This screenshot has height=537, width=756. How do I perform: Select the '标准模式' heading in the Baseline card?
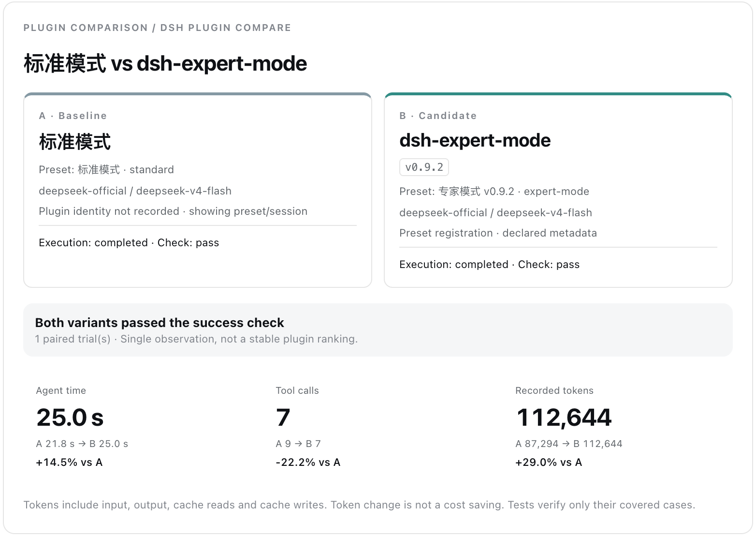[x=75, y=142]
